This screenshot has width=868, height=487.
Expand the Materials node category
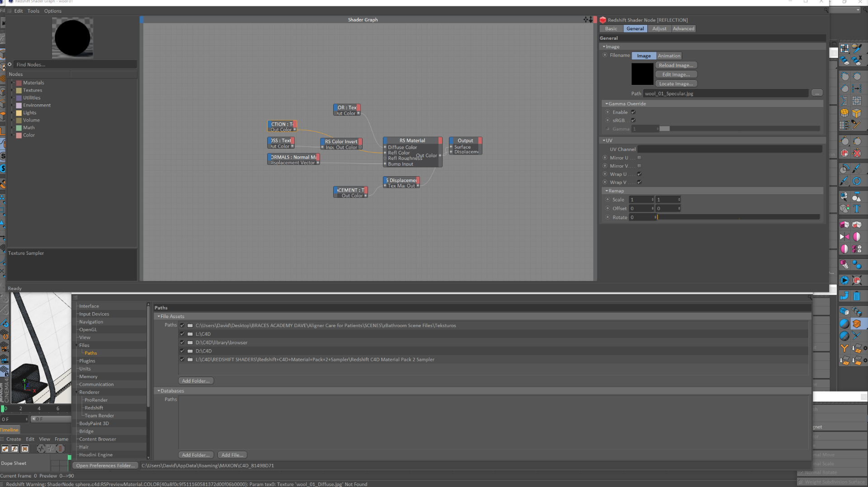tap(13, 83)
